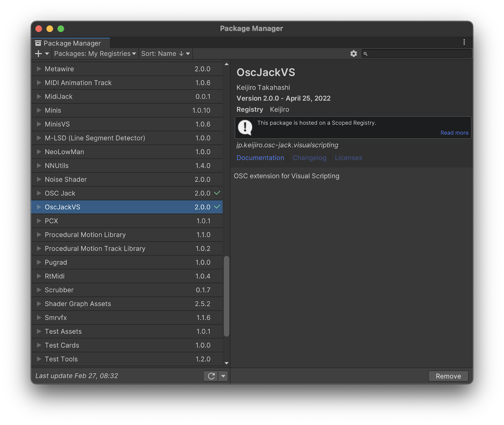Viewport: 504px width, 425px height.
Task: Click Minis version 1.0.10 value
Action: 201,111
